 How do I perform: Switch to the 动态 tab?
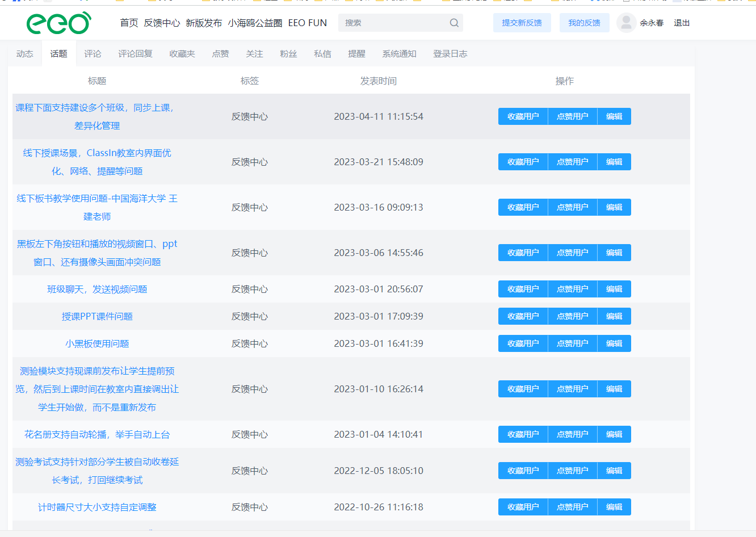point(25,53)
